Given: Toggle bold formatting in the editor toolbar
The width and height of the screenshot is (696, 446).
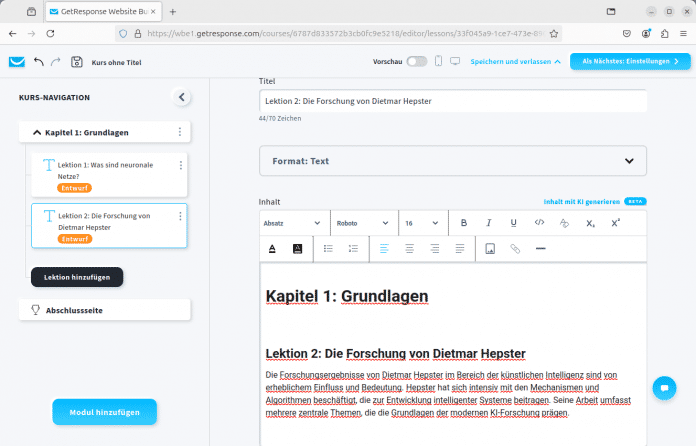Looking at the screenshot, I should [463, 222].
